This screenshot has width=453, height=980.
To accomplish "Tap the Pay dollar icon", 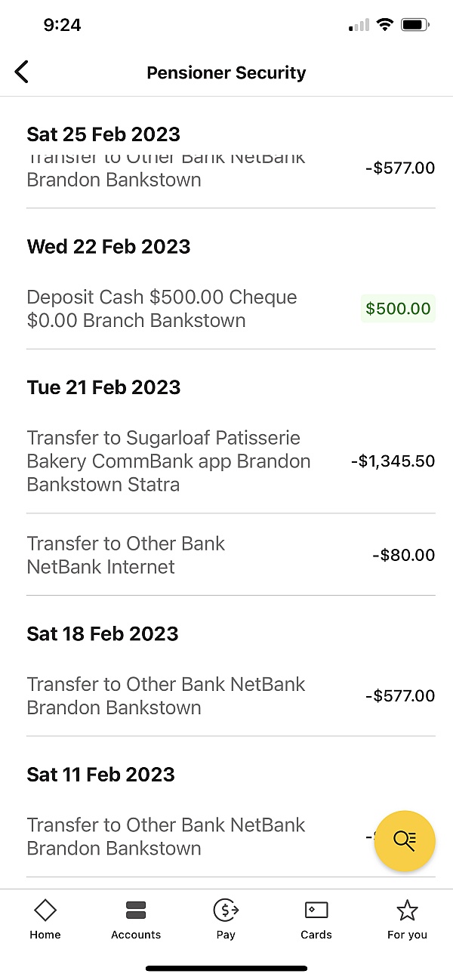I will pos(226,911).
